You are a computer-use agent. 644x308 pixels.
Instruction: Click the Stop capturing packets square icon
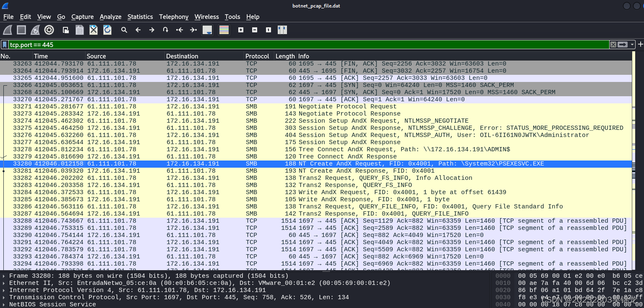[21, 30]
